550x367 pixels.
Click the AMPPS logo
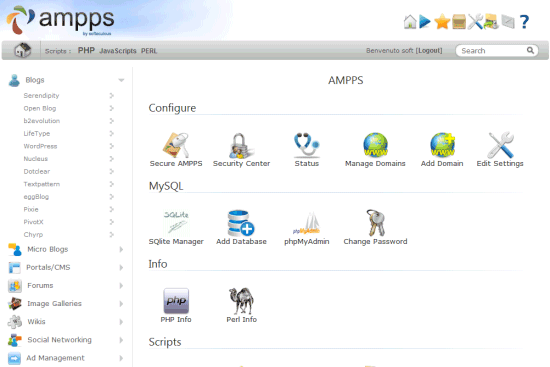coord(60,20)
